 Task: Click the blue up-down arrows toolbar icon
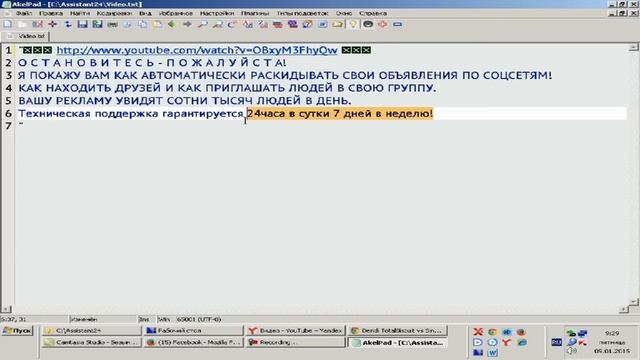(x=68, y=24)
